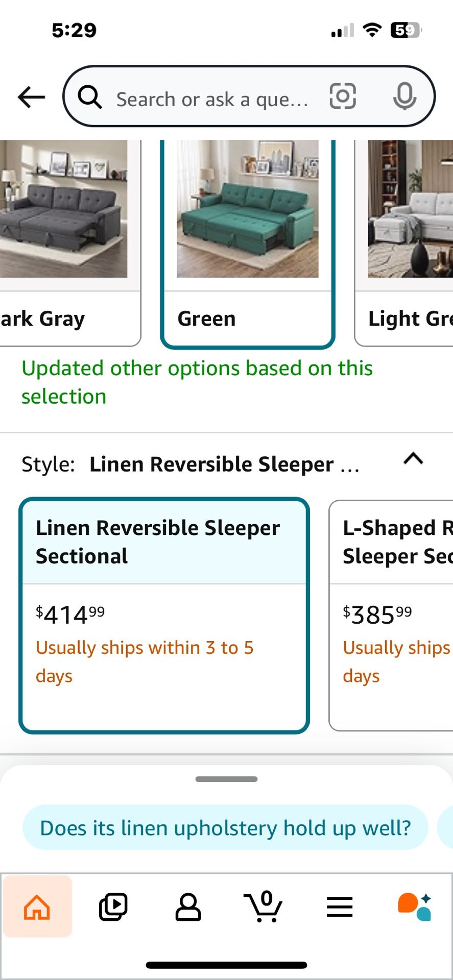Open the account profile icon

coord(188,907)
